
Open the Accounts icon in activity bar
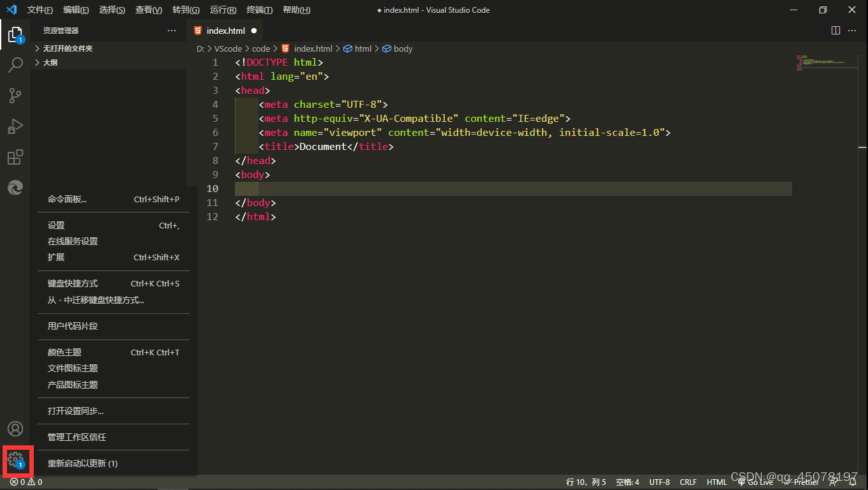pos(15,429)
